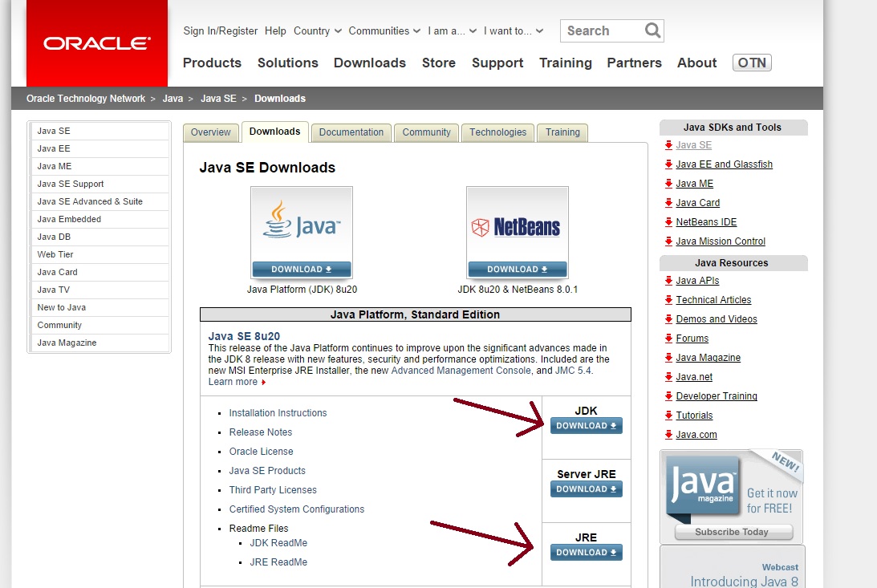This screenshot has width=877, height=588.
Task: Click the red download icon beside Java APIs
Action: click(x=668, y=281)
